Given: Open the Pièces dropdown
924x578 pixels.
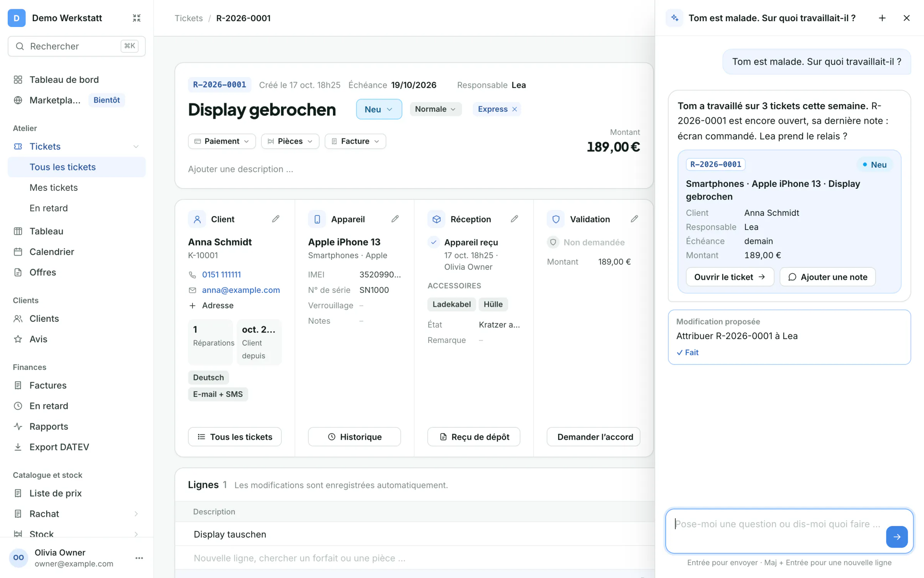Looking at the screenshot, I should 290,141.
